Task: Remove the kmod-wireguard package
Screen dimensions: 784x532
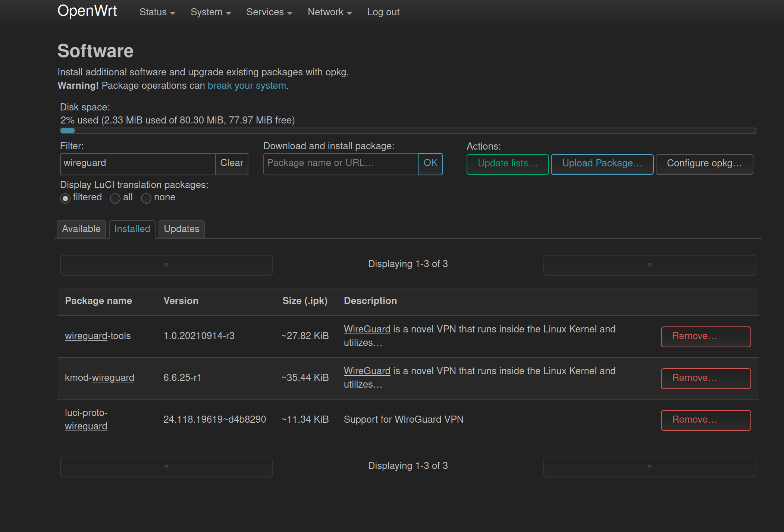Action: [x=706, y=379]
